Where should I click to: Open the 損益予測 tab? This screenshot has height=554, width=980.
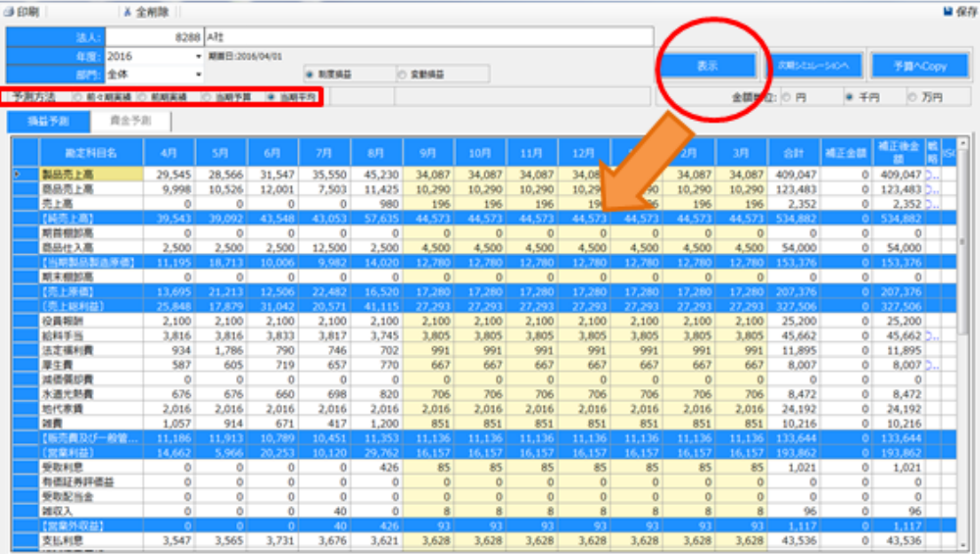(x=47, y=122)
